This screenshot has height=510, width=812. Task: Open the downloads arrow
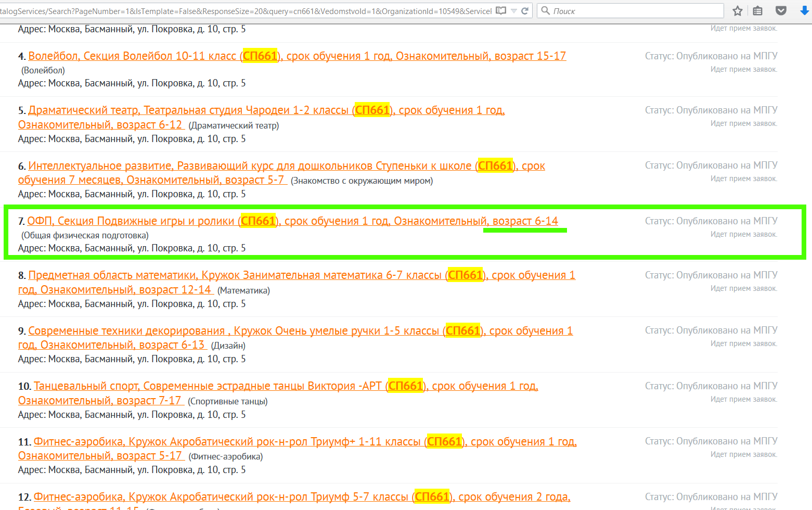click(804, 11)
